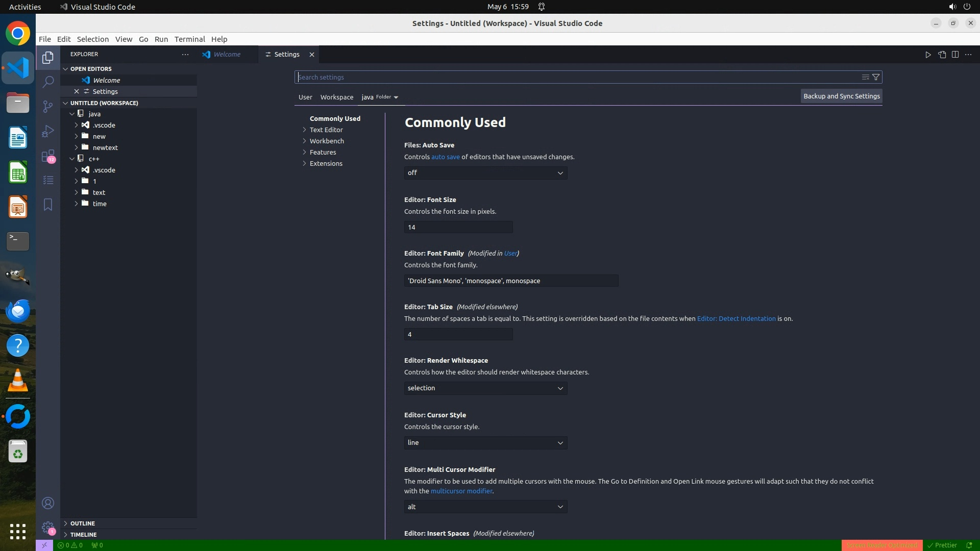Toggle Prettier status bar item
The height and width of the screenshot is (551, 980).
942,545
